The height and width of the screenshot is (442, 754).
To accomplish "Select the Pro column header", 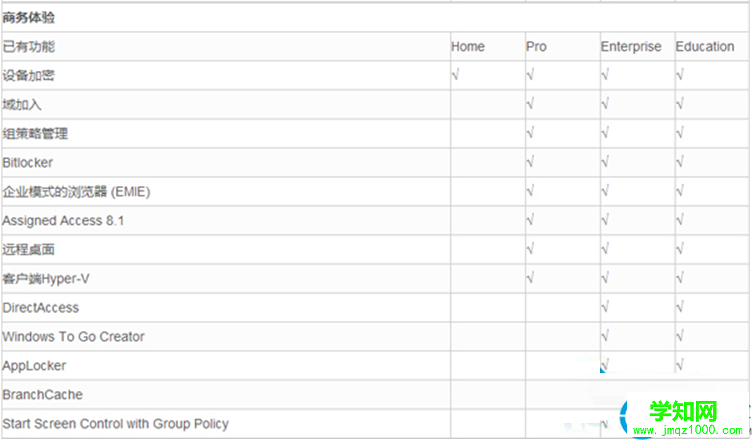I will pos(537,47).
